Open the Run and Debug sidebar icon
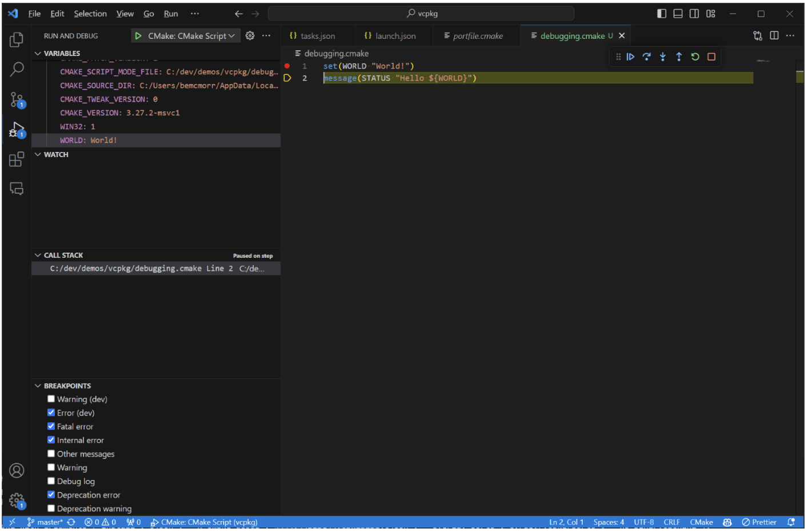 click(16, 129)
